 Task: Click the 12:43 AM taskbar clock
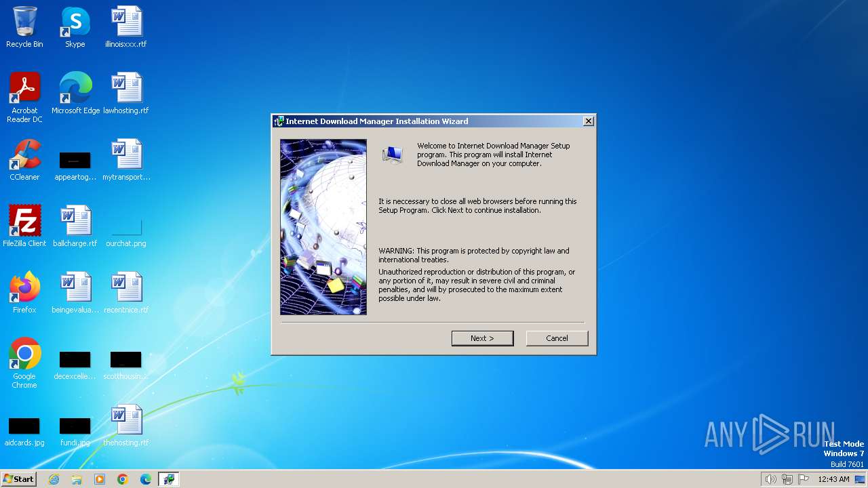pos(833,479)
